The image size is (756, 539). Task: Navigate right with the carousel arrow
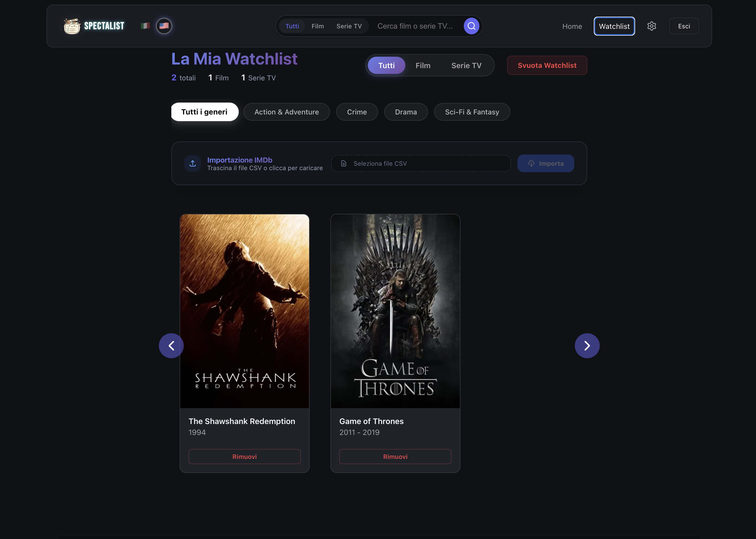point(587,345)
